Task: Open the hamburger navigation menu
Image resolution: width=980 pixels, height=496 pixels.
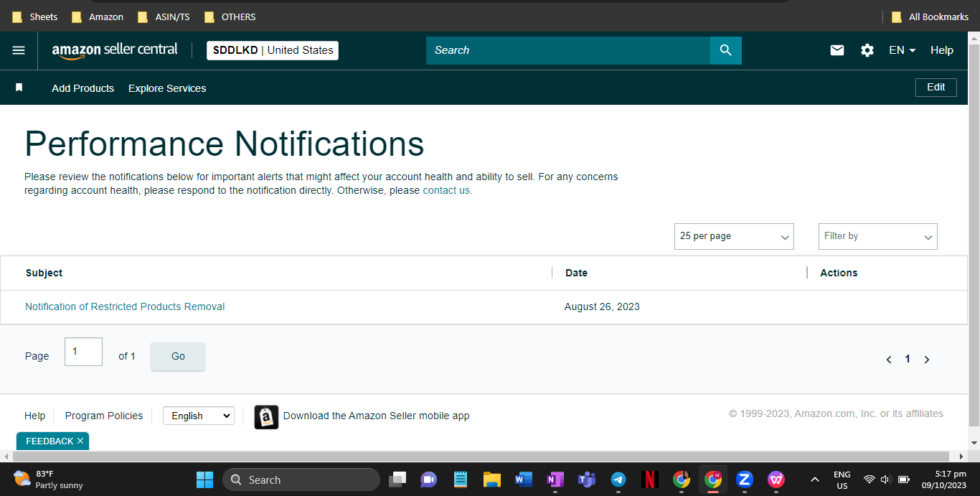Action: tap(19, 50)
